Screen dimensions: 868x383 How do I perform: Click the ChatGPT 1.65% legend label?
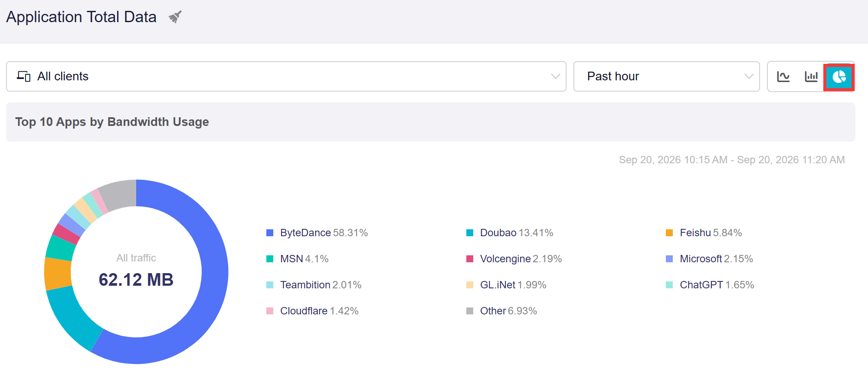click(717, 285)
